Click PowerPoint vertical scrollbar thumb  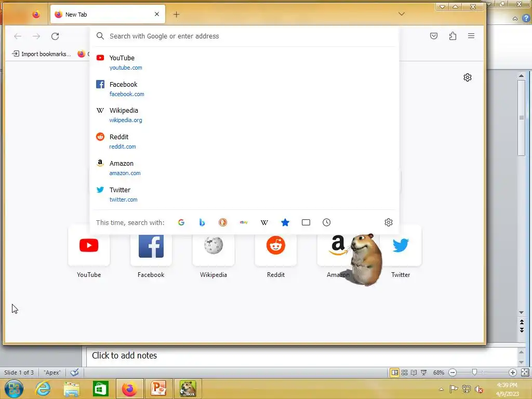(x=522, y=118)
